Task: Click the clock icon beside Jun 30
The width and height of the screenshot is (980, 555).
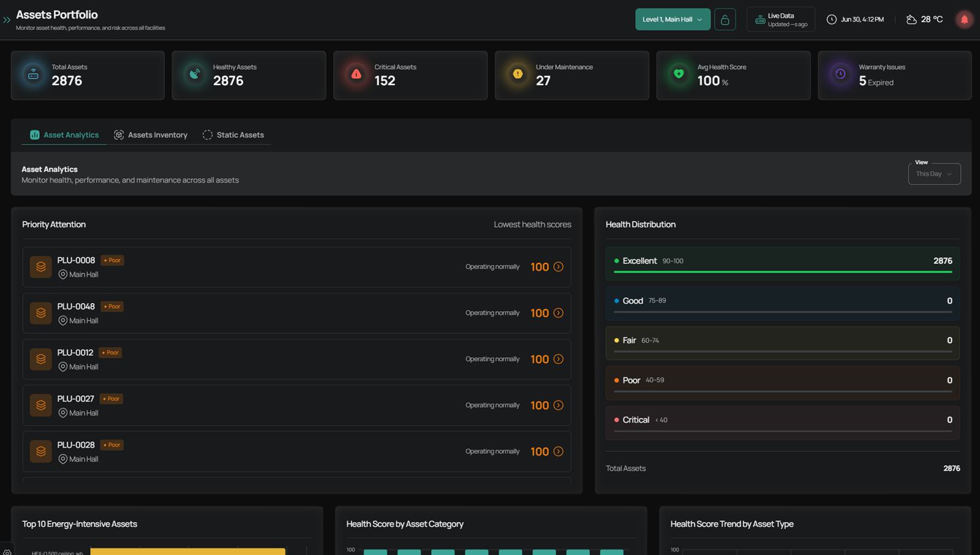Action: (831, 20)
